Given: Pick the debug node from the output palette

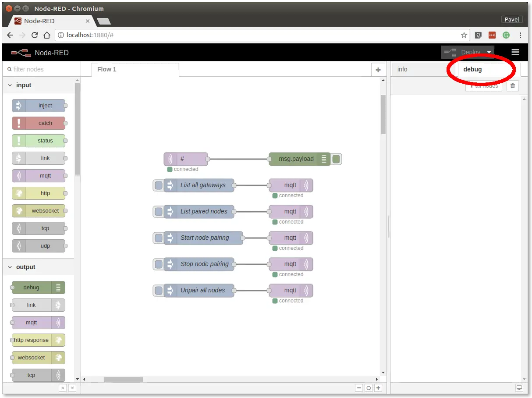Looking at the screenshot, I should coord(39,288).
